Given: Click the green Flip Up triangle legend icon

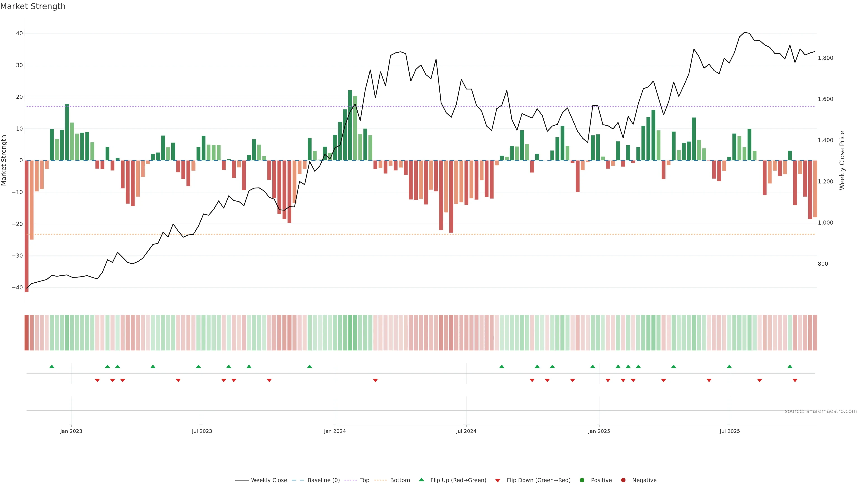Looking at the screenshot, I should click(421, 480).
